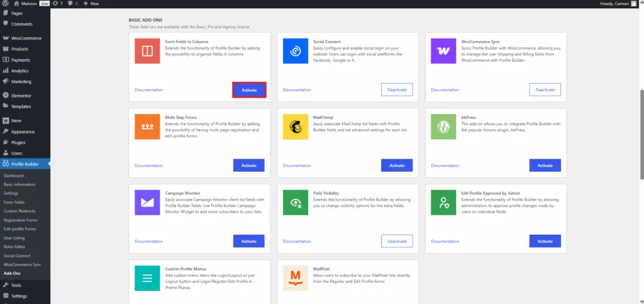Screen dimensions: 644x304
Task: Click the Custom Profile Menus teal icon
Action: (x=147, y=278)
